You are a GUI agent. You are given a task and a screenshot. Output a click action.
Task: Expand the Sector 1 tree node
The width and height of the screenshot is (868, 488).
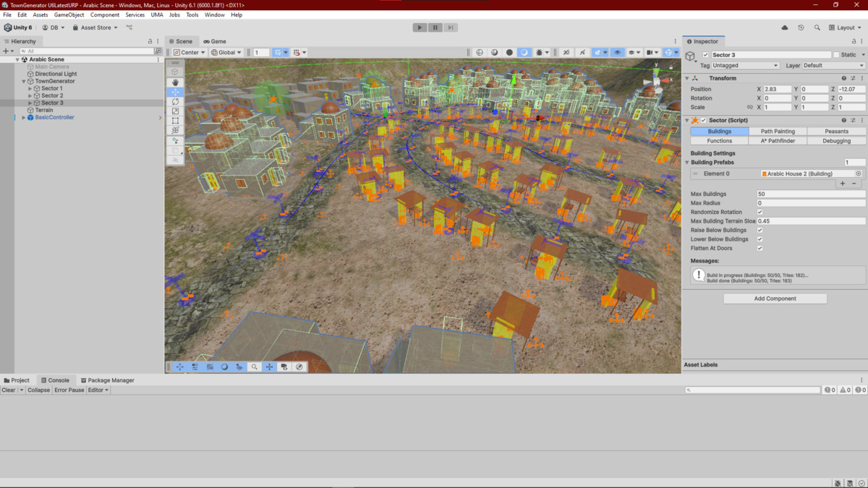click(x=30, y=88)
